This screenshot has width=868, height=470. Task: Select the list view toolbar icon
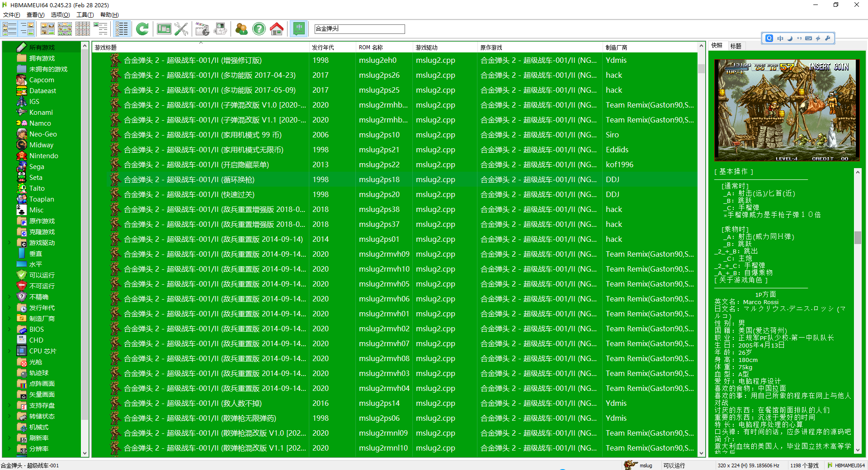click(x=82, y=28)
